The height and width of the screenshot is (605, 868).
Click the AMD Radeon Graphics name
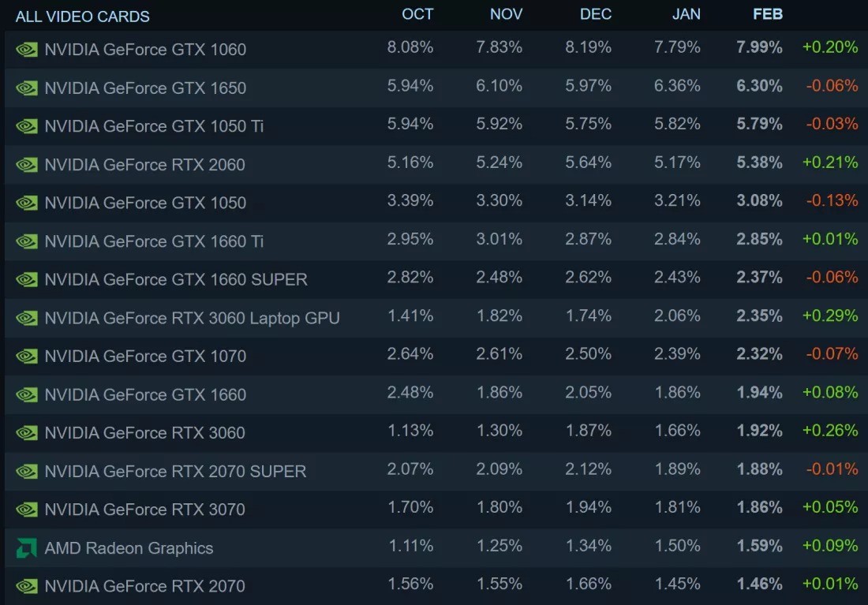129,548
